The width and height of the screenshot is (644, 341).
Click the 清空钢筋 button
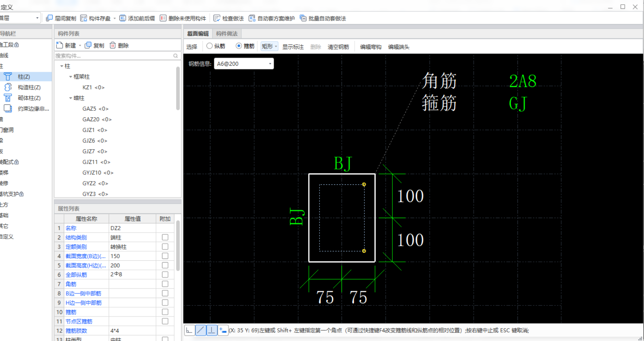click(x=338, y=47)
